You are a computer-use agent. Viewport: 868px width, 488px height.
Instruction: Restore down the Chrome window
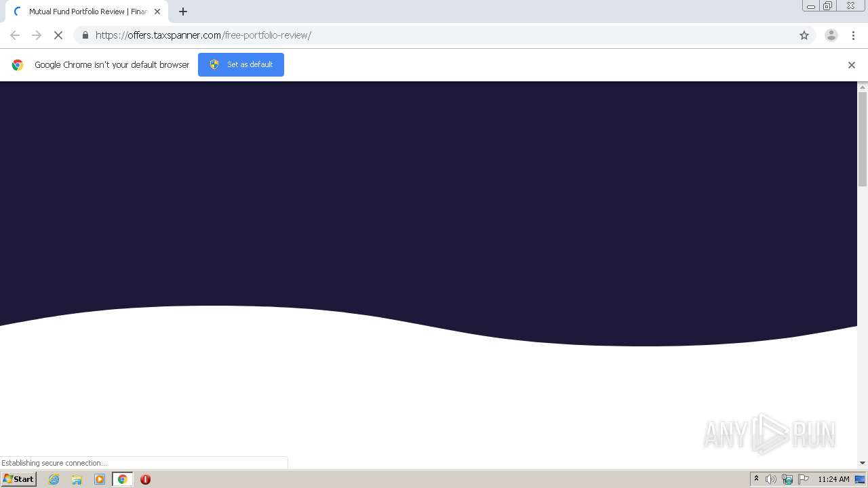coord(828,6)
